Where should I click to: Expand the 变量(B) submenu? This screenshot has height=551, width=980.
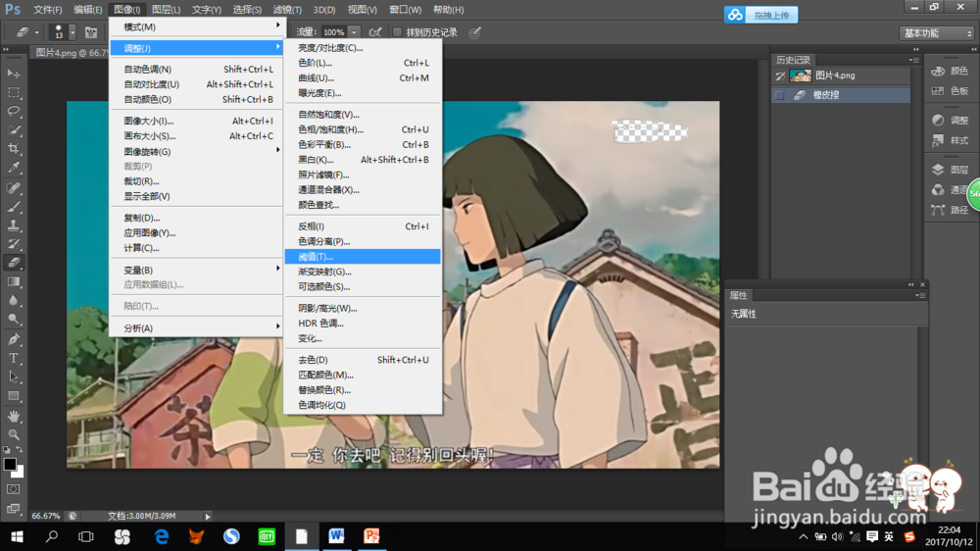[x=197, y=270]
